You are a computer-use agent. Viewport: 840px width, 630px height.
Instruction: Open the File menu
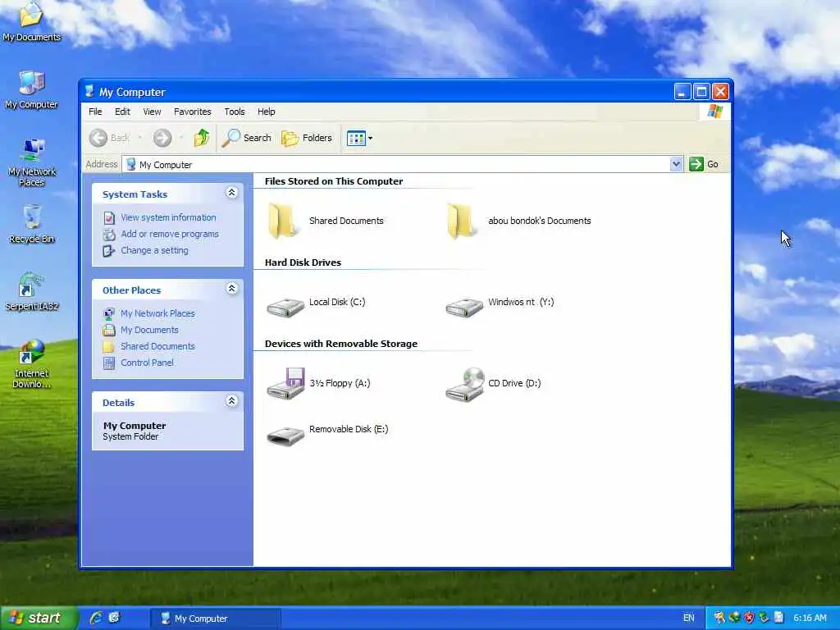tap(95, 112)
